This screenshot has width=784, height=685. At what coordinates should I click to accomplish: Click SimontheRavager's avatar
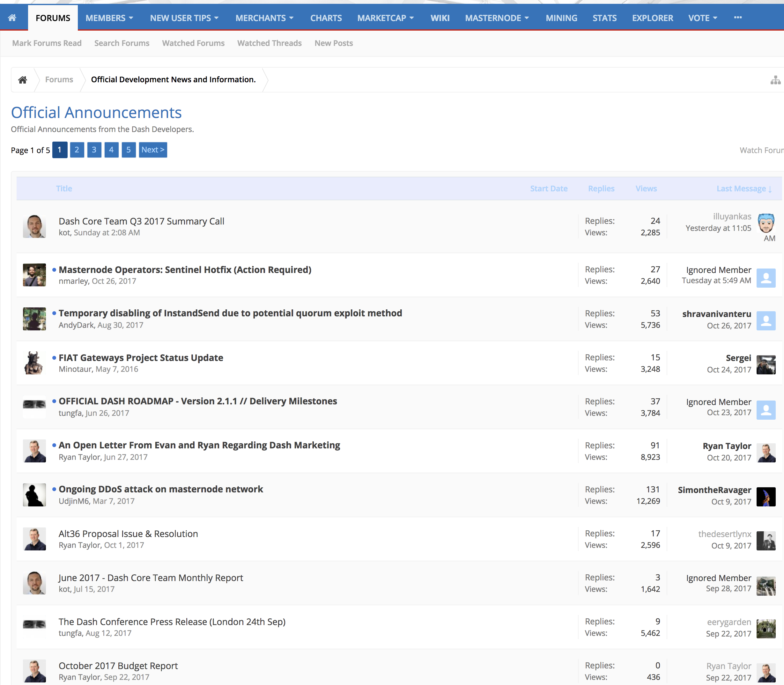click(766, 497)
